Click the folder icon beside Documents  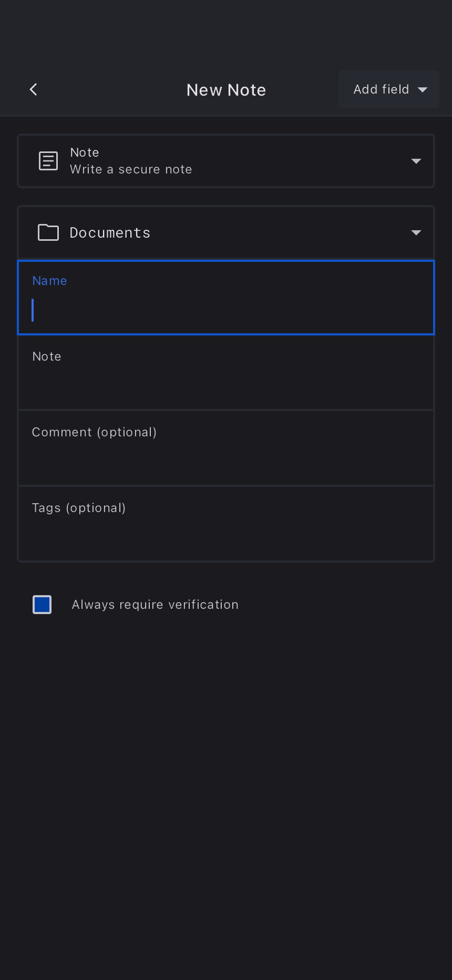48,232
